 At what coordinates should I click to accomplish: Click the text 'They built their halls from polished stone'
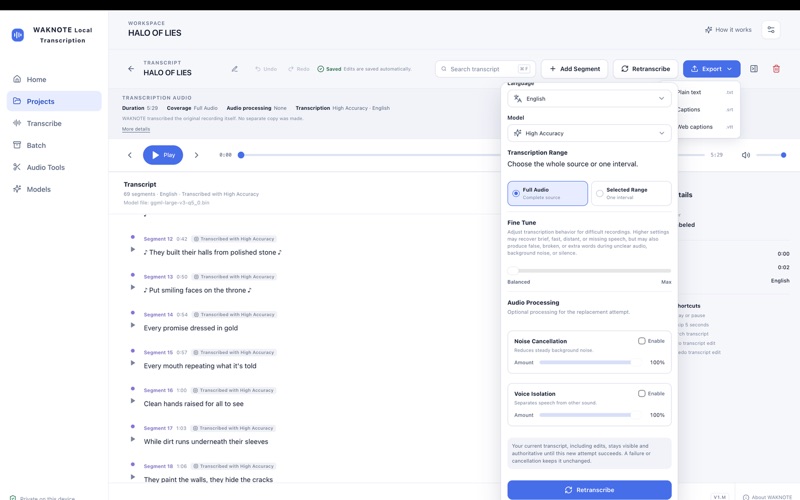(213, 252)
